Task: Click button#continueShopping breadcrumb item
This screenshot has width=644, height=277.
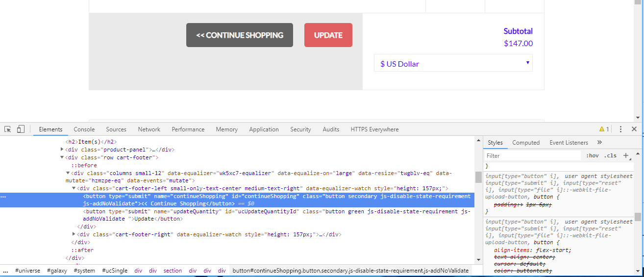Action: pyautogui.click(x=350, y=271)
